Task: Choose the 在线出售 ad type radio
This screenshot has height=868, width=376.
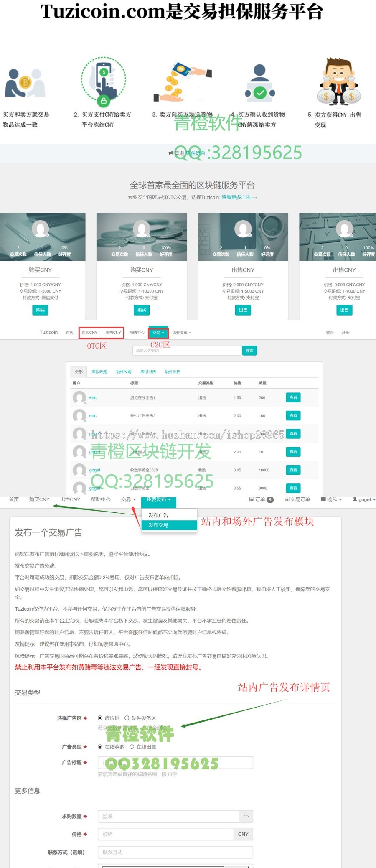Action: (x=132, y=747)
